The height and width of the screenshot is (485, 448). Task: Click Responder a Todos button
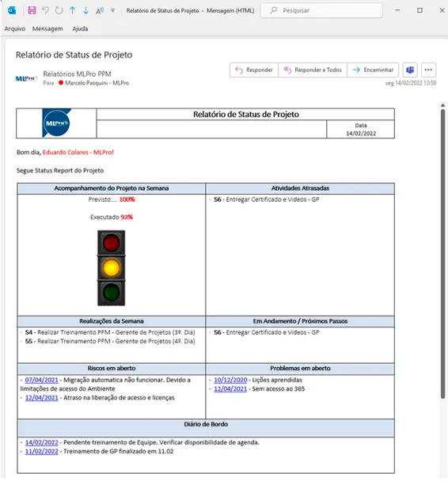click(313, 70)
